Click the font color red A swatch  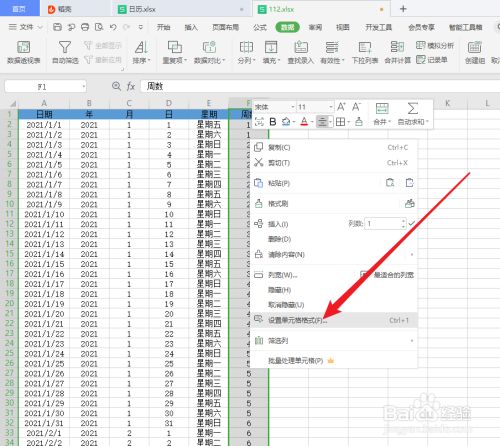(x=304, y=122)
